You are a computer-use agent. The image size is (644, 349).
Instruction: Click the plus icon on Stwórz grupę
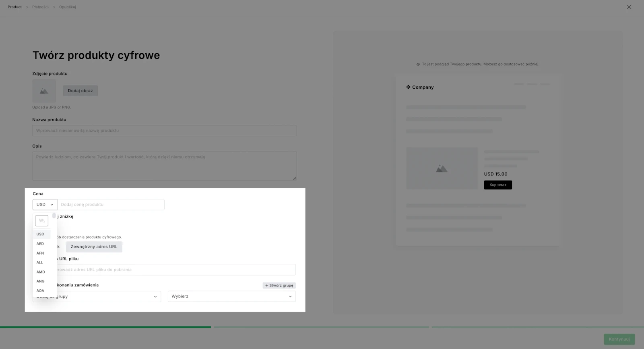[266, 285]
